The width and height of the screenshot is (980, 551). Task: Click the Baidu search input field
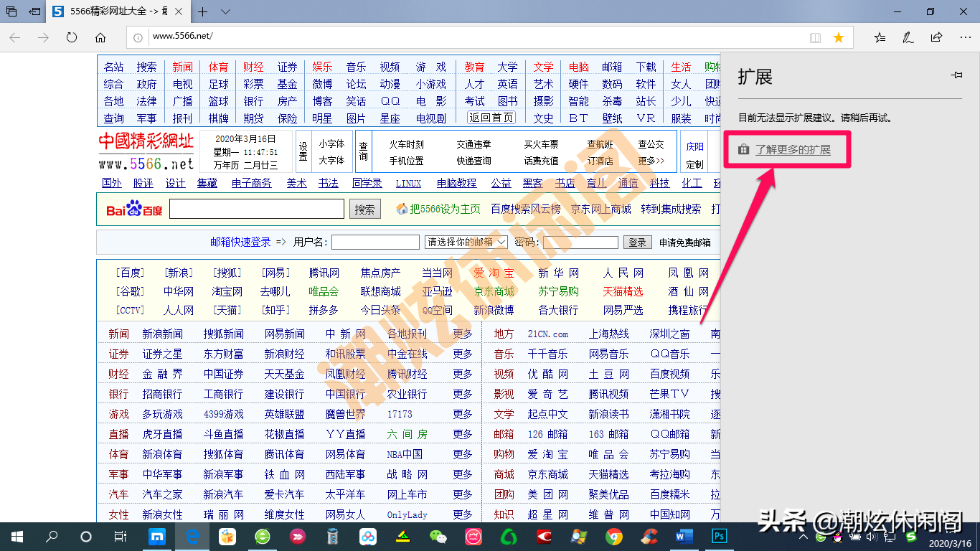257,209
